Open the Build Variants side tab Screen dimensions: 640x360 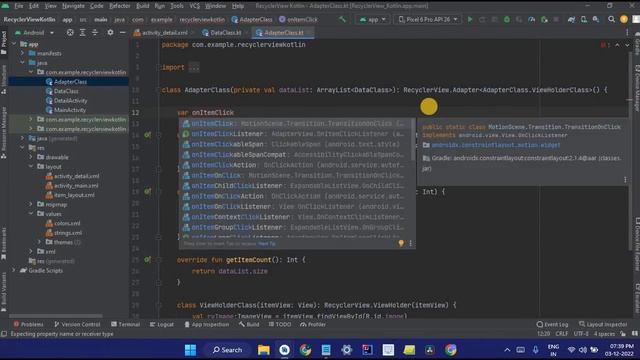4,291
